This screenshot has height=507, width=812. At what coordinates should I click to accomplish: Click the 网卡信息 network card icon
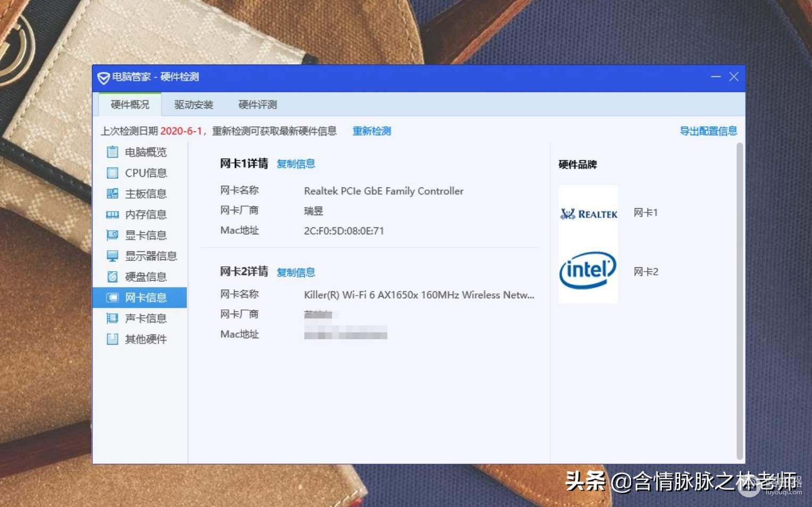tap(112, 297)
